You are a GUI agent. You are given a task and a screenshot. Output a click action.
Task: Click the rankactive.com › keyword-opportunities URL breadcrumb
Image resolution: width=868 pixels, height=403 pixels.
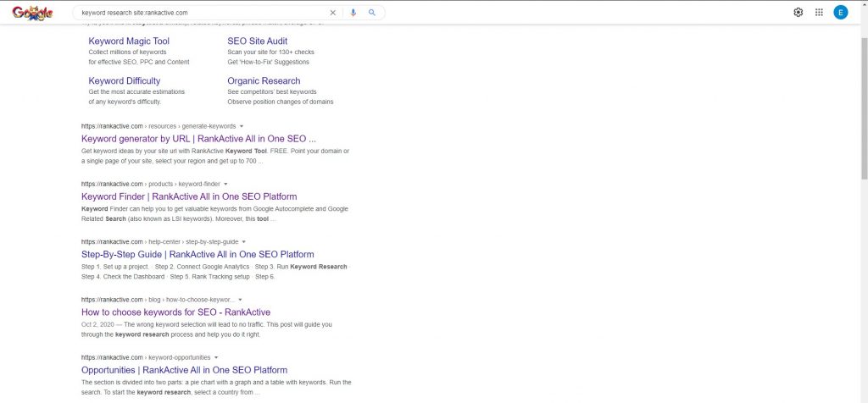146,357
